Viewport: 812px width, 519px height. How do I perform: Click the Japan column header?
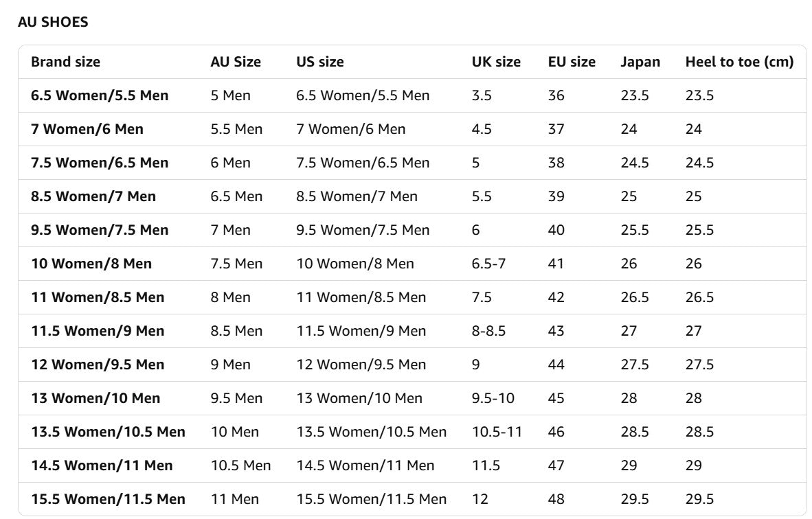tap(640, 62)
